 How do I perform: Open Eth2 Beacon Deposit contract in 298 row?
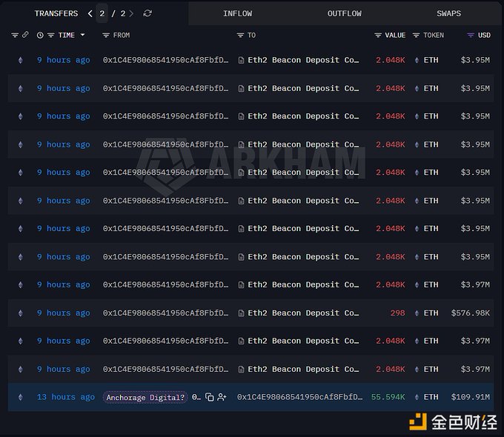tap(303, 313)
